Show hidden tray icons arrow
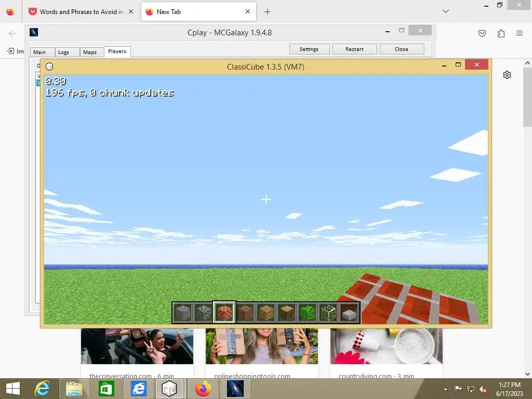532x399 pixels. click(445, 389)
